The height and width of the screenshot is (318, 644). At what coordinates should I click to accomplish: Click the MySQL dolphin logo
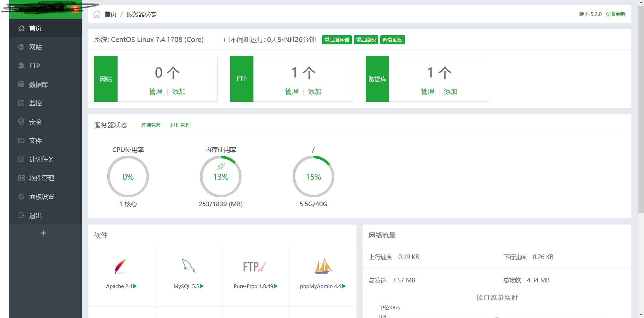coord(188,266)
